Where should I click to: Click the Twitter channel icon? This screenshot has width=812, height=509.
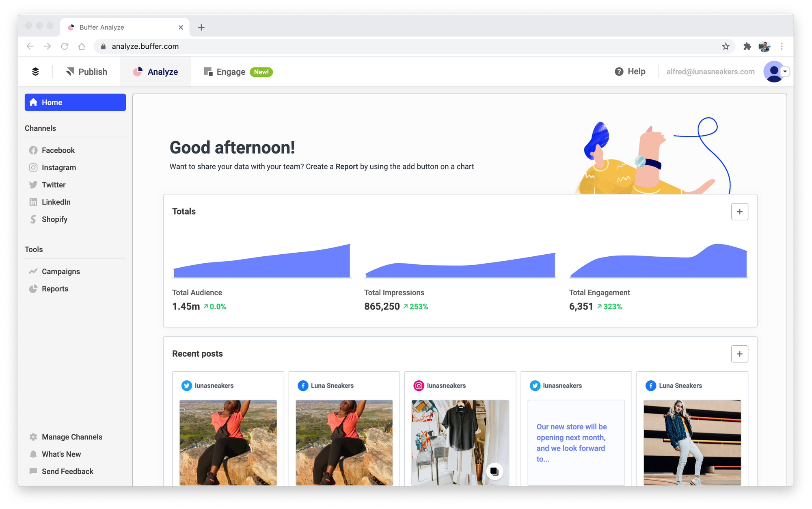33,185
